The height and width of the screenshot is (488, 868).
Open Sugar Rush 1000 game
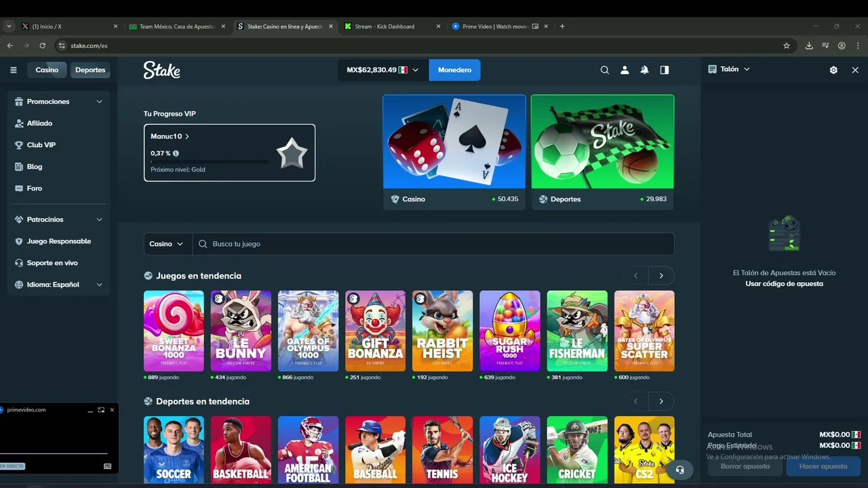(x=510, y=331)
